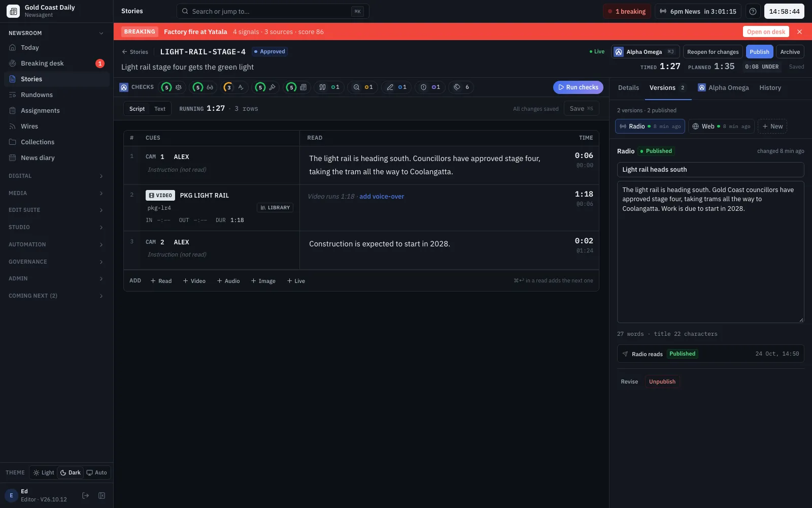The width and height of the screenshot is (812, 508).
Task: Switch theme to Dark
Action: (x=71, y=472)
